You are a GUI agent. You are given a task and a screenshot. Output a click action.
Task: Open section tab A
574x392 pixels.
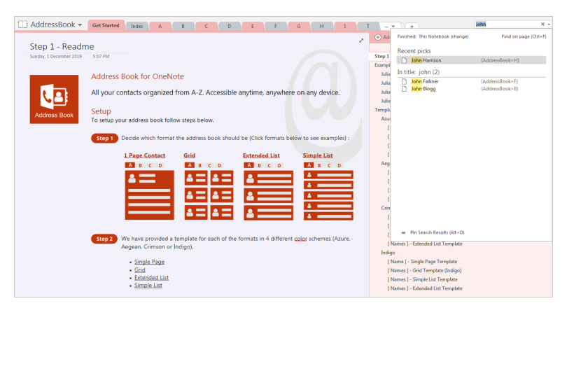click(160, 26)
